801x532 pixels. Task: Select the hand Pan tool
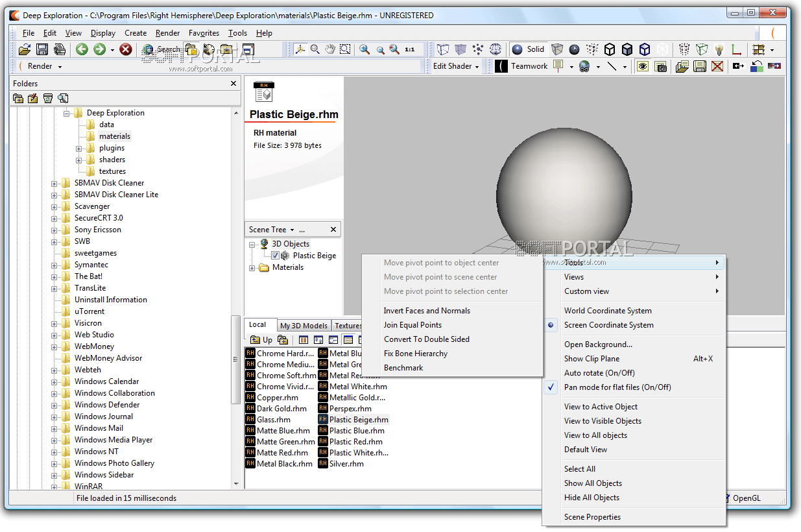click(330, 49)
